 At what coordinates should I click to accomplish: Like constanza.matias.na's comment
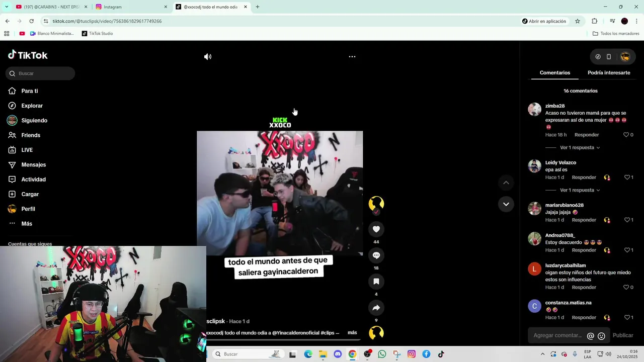[x=626, y=318]
